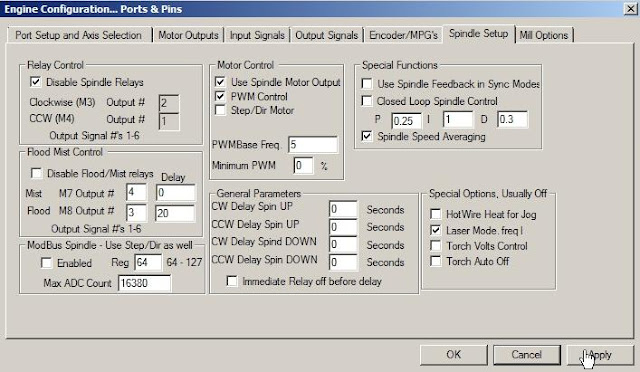This screenshot has width=640, height=372.
Task: Check Immediate Relay off before delay
Action: [x=232, y=281]
